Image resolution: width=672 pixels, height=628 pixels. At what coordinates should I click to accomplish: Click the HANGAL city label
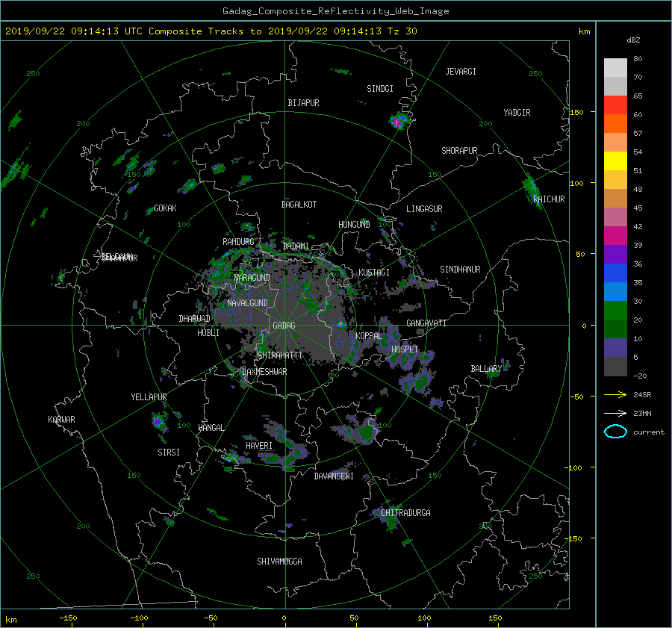coord(211,428)
